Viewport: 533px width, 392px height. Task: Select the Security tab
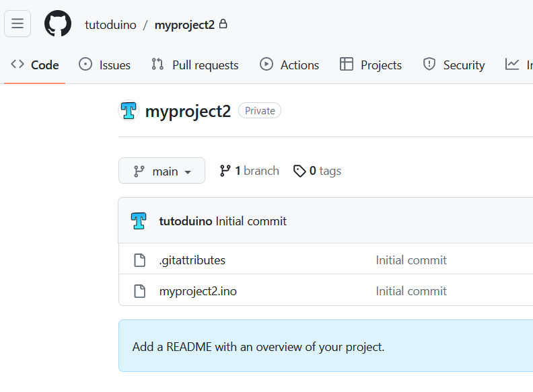[454, 65]
